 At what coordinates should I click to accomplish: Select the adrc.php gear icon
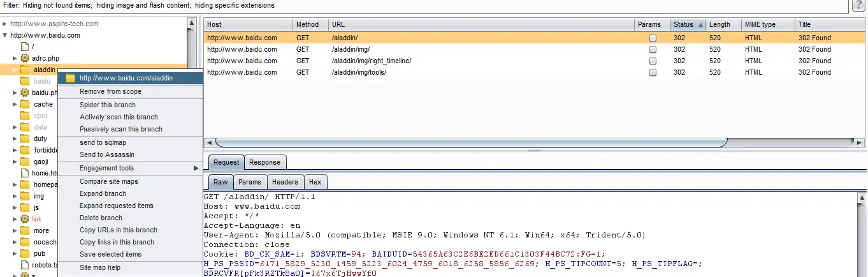(x=25, y=57)
